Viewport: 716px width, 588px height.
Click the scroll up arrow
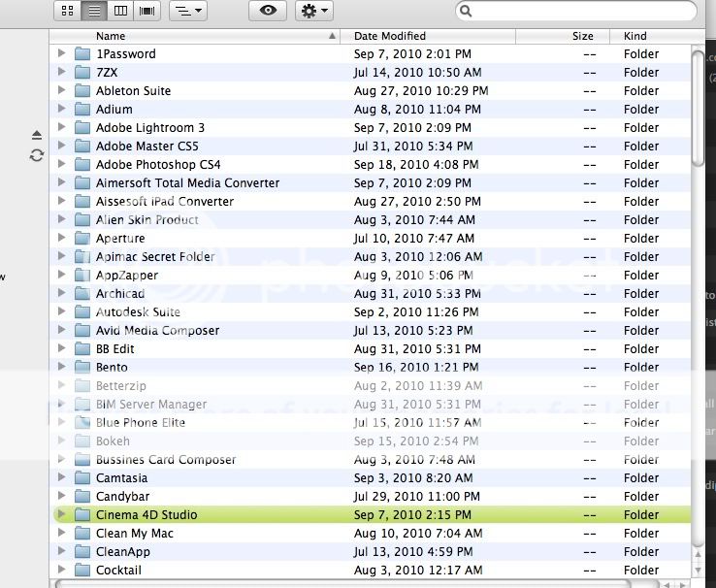tap(698, 554)
